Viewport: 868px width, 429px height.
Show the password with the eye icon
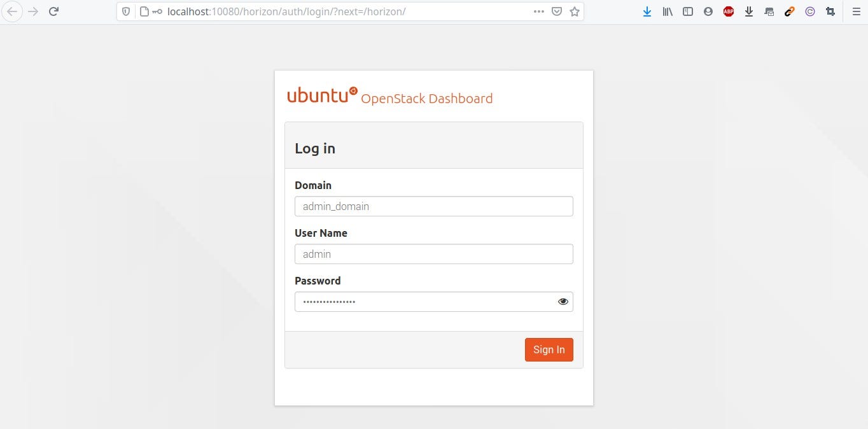coord(563,302)
